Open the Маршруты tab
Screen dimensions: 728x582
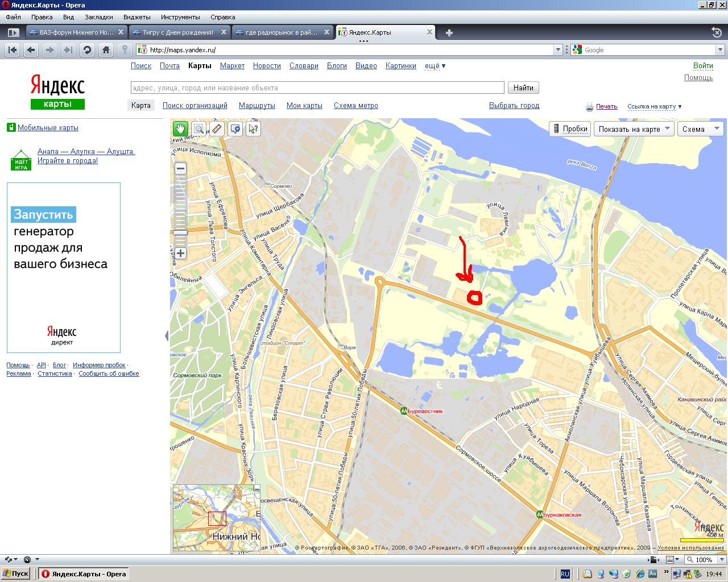pyautogui.click(x=257, y=106)
